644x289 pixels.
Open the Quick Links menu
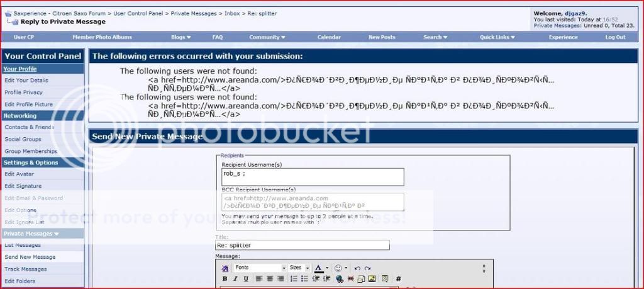[x=497, y=37]
